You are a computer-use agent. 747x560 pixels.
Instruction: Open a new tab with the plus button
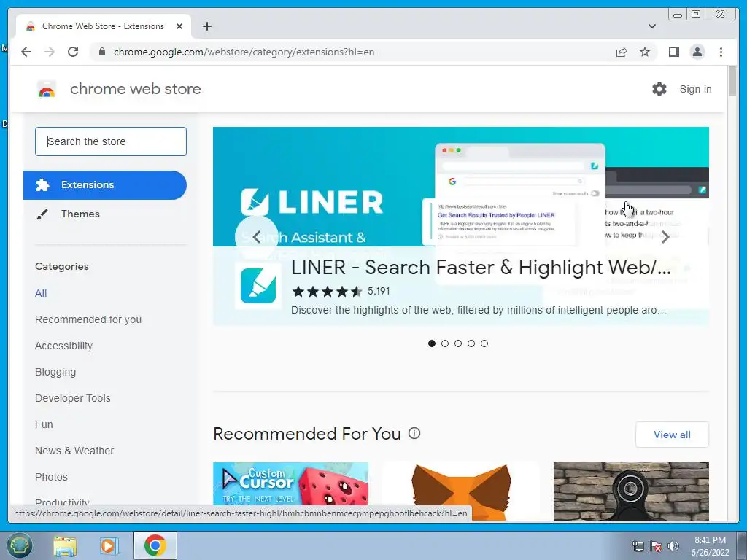pos(206,26)
